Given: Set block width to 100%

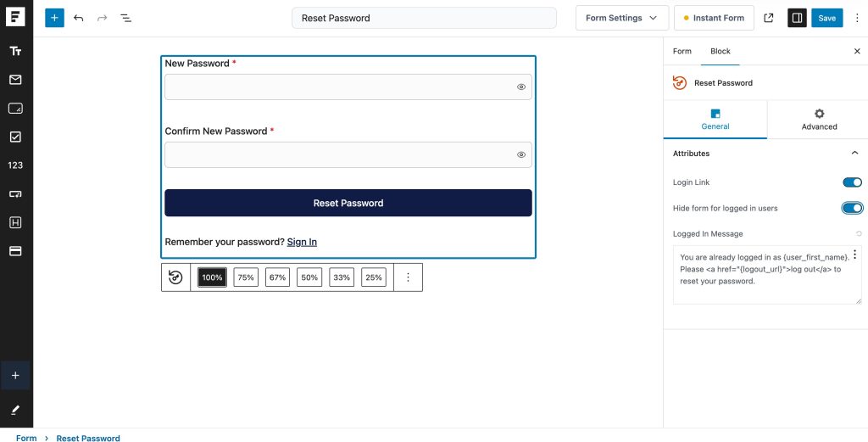Looking at the screenshot, I should (x=212, y=277).
